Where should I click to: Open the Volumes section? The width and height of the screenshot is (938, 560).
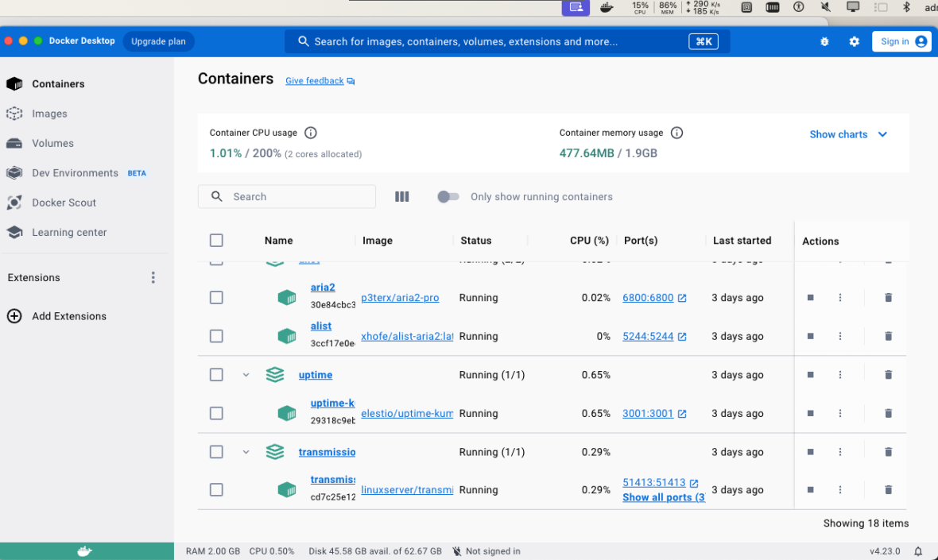pyautogui.click(x=52, y=143)
